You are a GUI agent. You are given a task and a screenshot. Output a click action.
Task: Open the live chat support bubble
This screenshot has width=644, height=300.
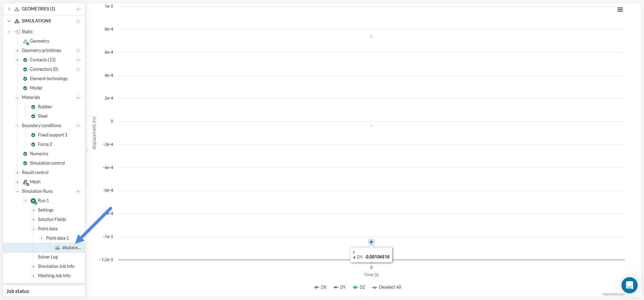629,285
